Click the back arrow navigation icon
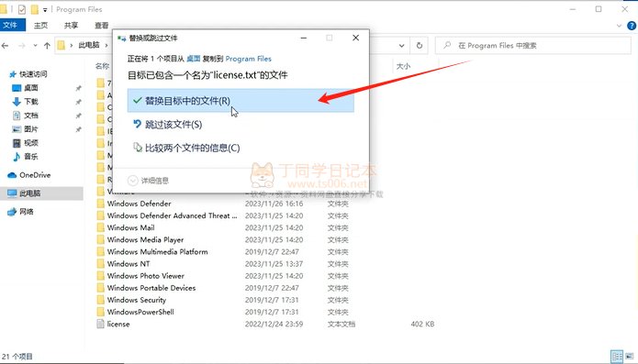The image size is (638, 364). tap(6, 46)
